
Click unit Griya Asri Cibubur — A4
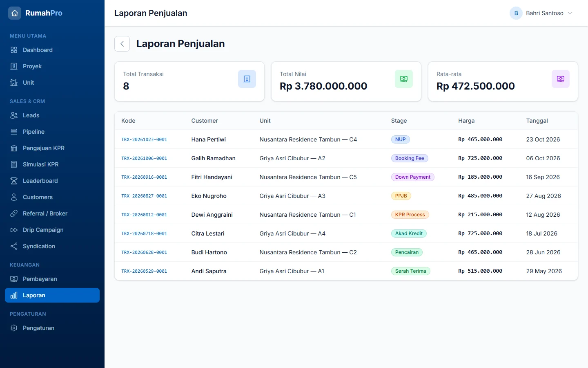pyautogui.click(x=292, y=233)
